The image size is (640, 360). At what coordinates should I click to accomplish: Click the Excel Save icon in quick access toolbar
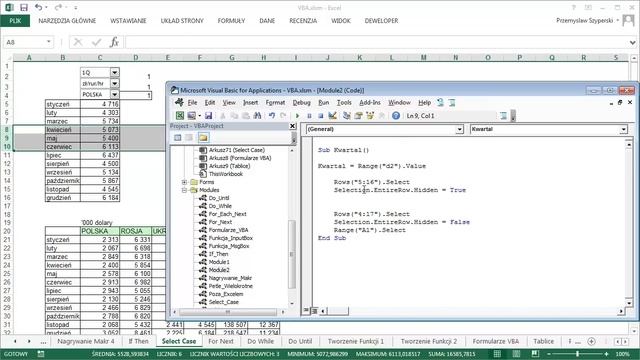24,7
